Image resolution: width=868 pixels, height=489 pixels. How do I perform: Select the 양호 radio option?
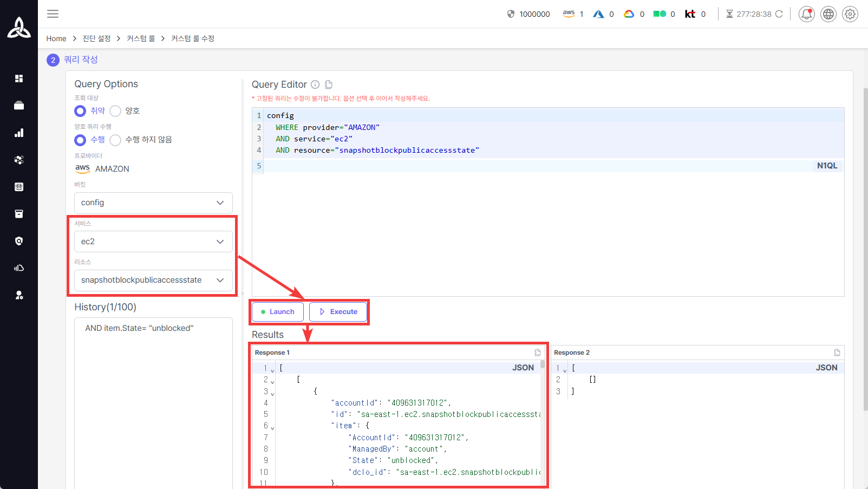(115, 111)
